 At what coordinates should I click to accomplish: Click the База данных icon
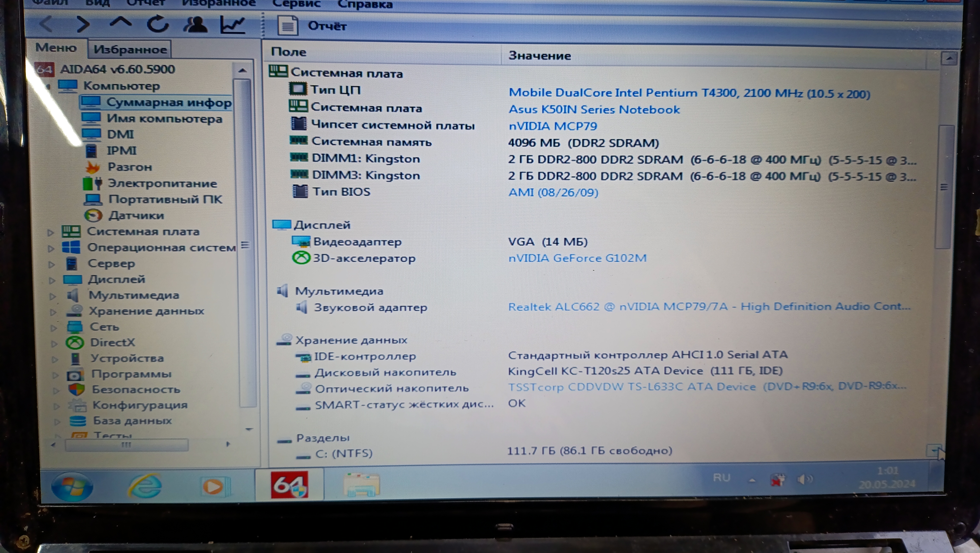tap(78, 421)
